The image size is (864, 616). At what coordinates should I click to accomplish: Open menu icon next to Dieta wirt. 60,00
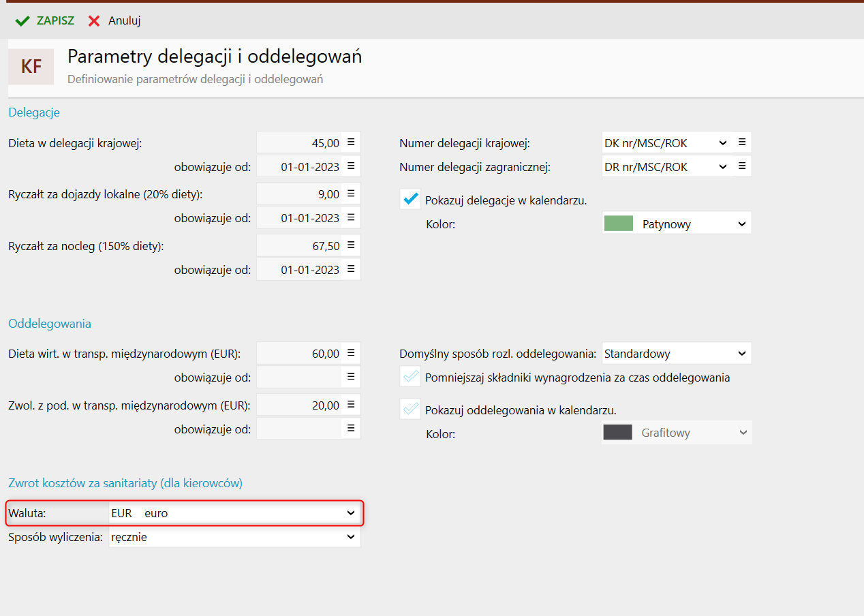(x=351, y=353)
